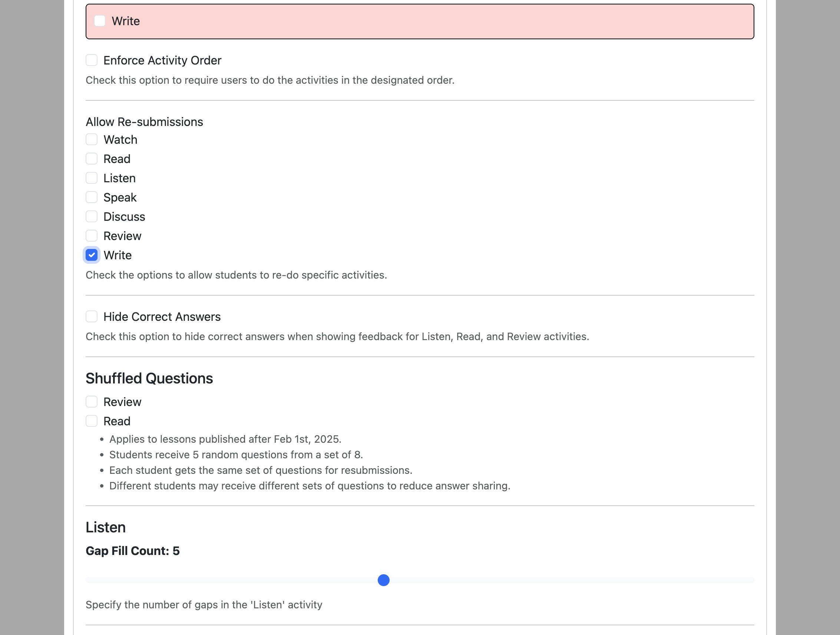Enable the Enforce Activity Order checkbox
Viewport: 840px width, 635px height.
92,60
